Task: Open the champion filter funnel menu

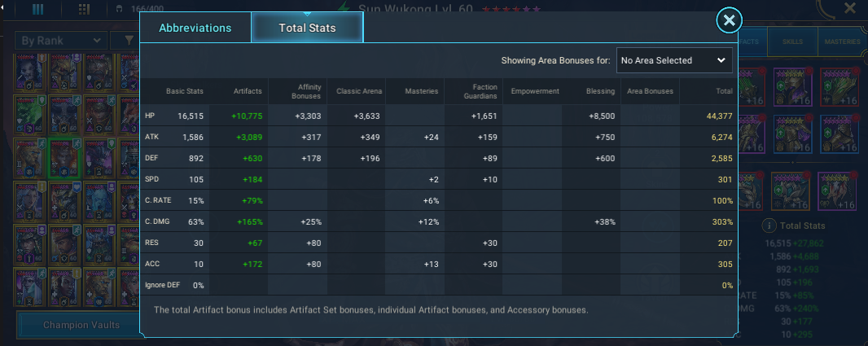Action: point(129,41)
